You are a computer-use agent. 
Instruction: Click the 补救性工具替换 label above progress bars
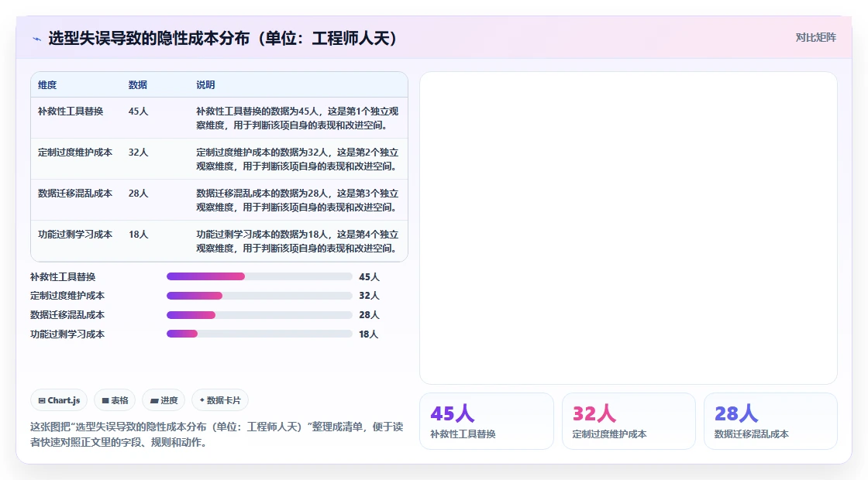click(x=63, y=277)
